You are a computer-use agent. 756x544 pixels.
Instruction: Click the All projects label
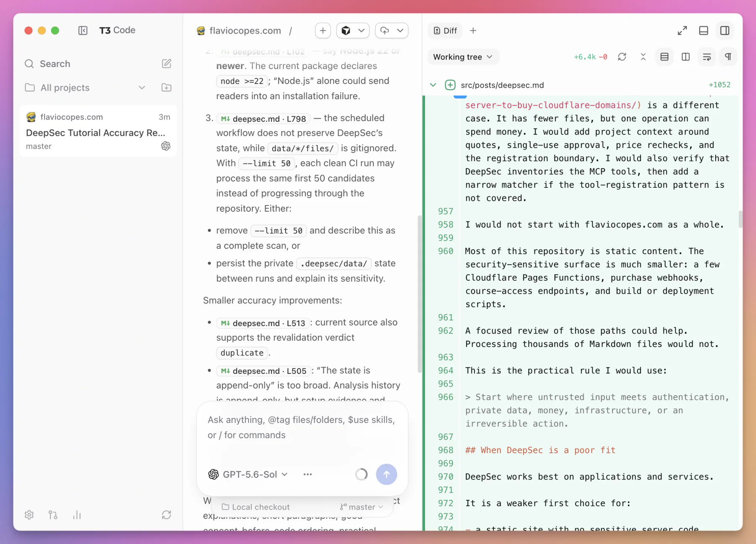65,87
